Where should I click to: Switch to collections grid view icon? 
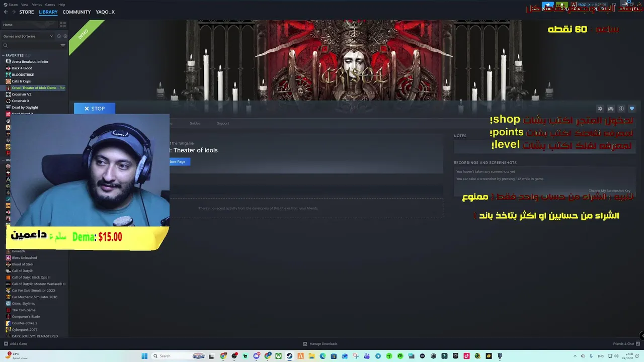pyautogui.click(x=63, y=24)
